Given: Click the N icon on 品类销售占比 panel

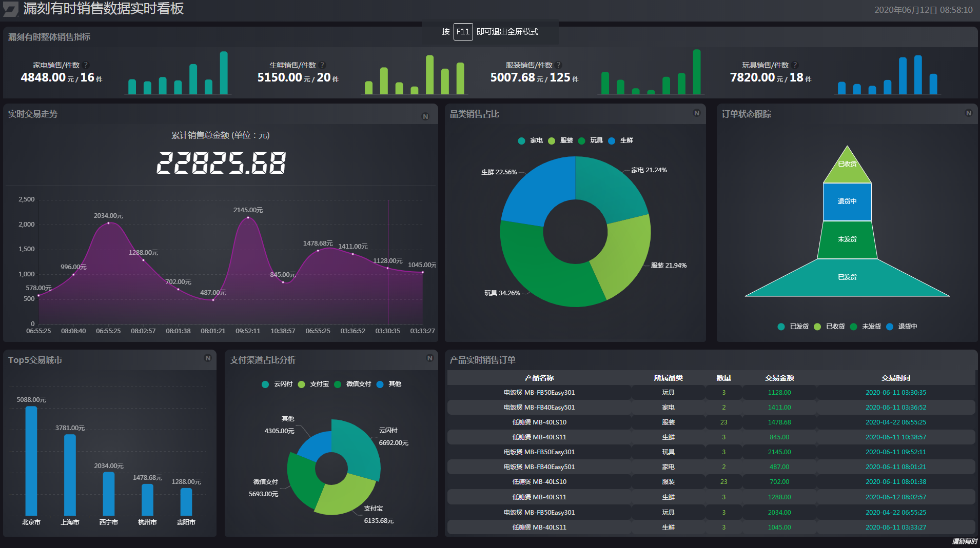Looking at the screenshot, I should 697,113.
